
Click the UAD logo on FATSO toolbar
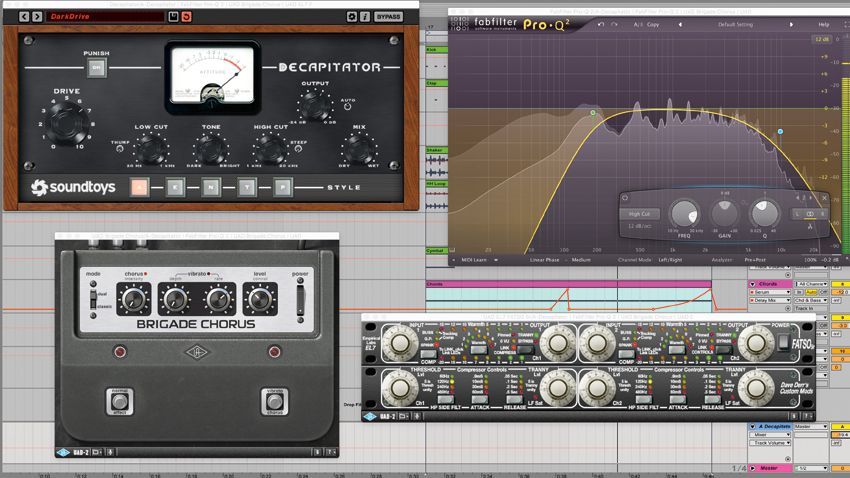[370, 416]
